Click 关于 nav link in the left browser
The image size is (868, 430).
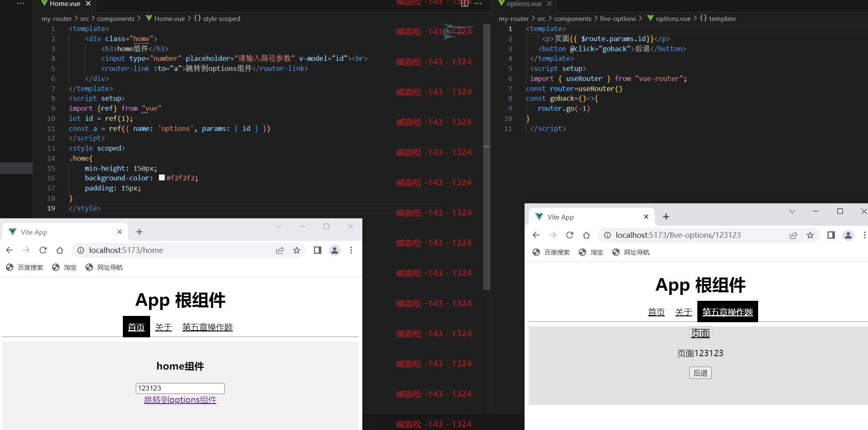coord(164,327)
